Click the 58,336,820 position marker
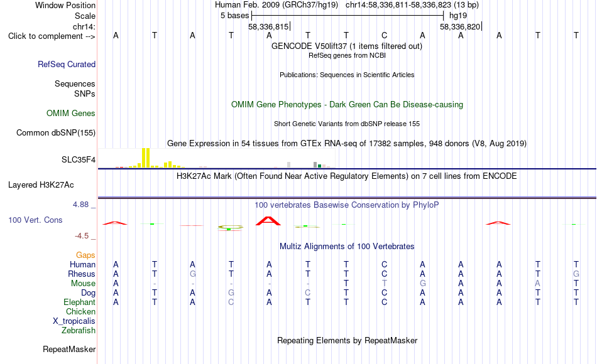The image size is (597, 364). click(461, 26)
